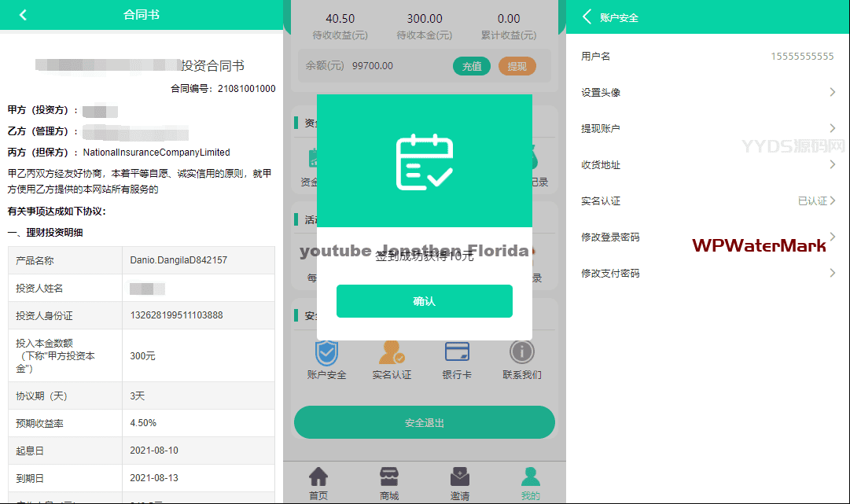
Task: Tap the 提现 withdraw button
Action: pos(517,66)
